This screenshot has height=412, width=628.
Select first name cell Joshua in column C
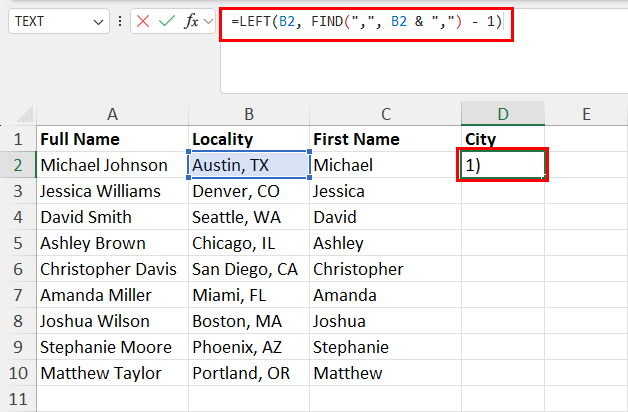385,321
